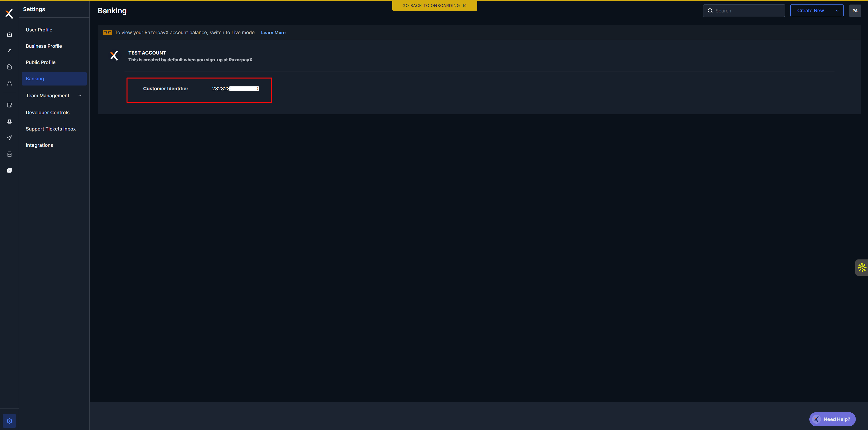Screen dimensions: 868x430
Task: Open the paper plane icon
Action: [x=10, y=138]
